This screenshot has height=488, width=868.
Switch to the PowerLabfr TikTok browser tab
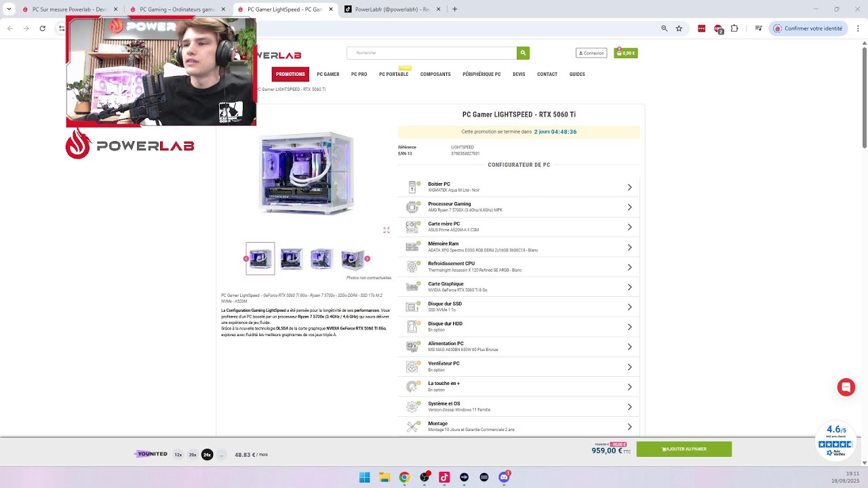393,9
